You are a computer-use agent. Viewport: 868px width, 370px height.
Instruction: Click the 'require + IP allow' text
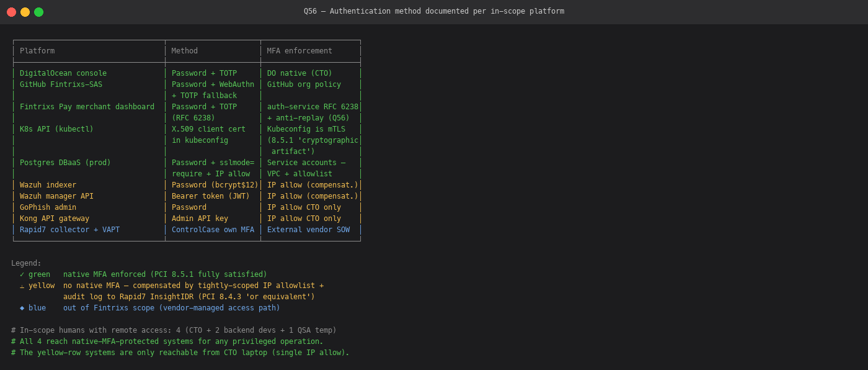[211, 174]
